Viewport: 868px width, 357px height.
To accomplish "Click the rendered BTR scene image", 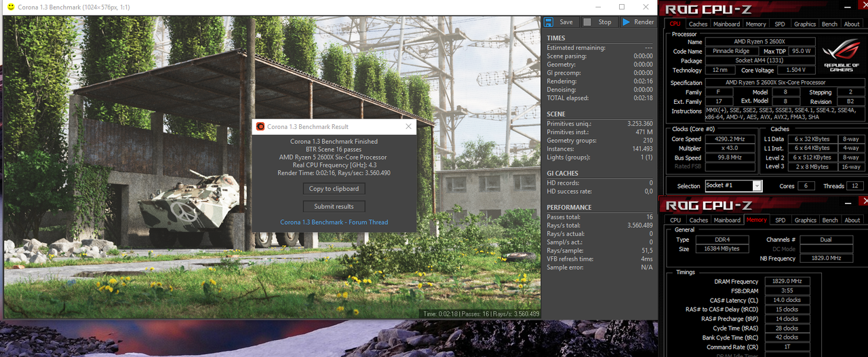I will tap(272, 166).
